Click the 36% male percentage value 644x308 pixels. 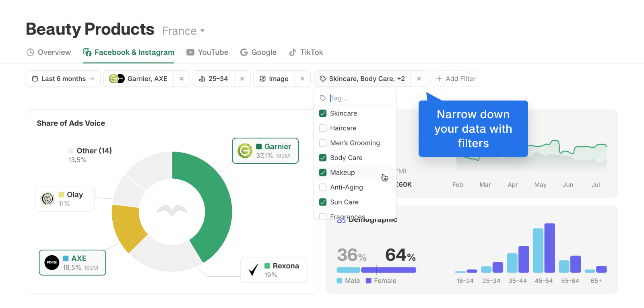[352, 255]
